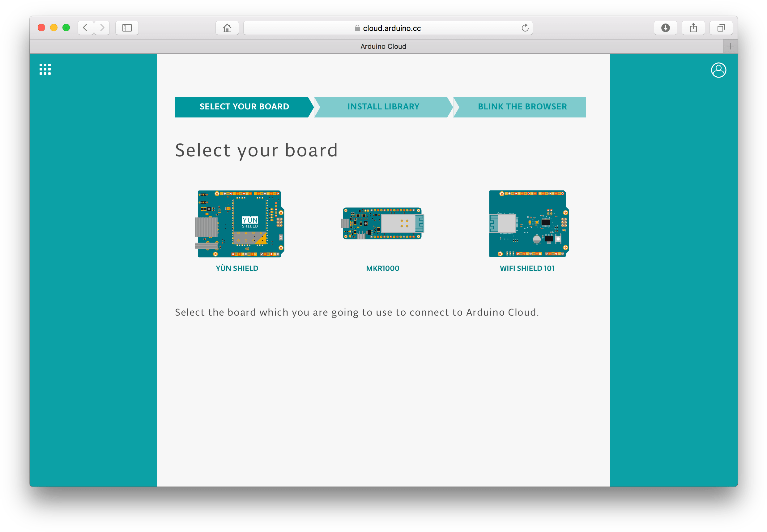Enter full screen with green button

coord(66,28)
